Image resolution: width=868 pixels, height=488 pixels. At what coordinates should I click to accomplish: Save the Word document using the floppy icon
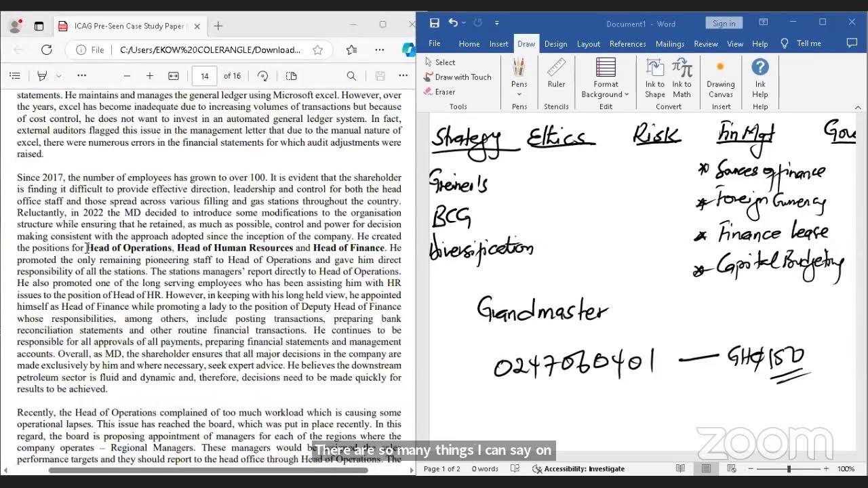tap(434, 23)
